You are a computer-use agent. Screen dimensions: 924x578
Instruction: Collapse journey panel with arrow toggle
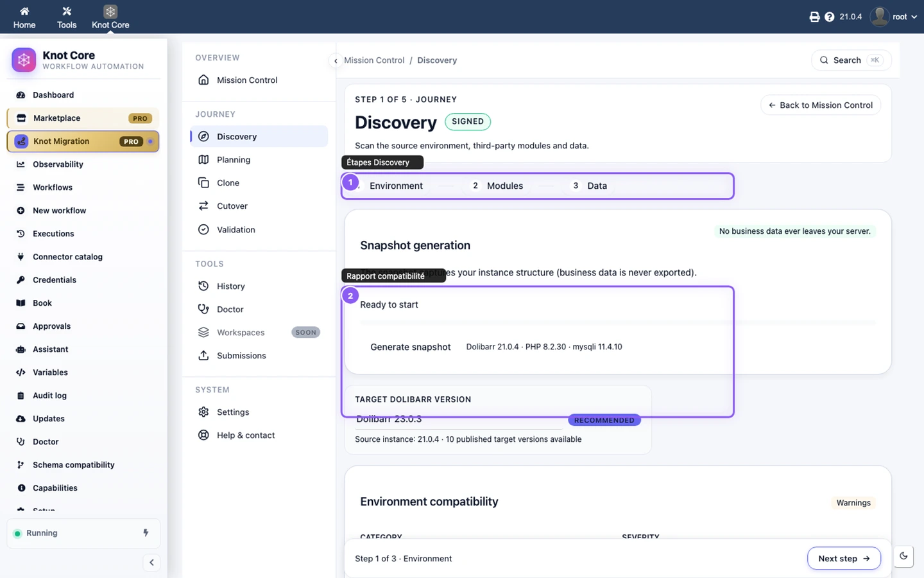click(x=336, y=61)
